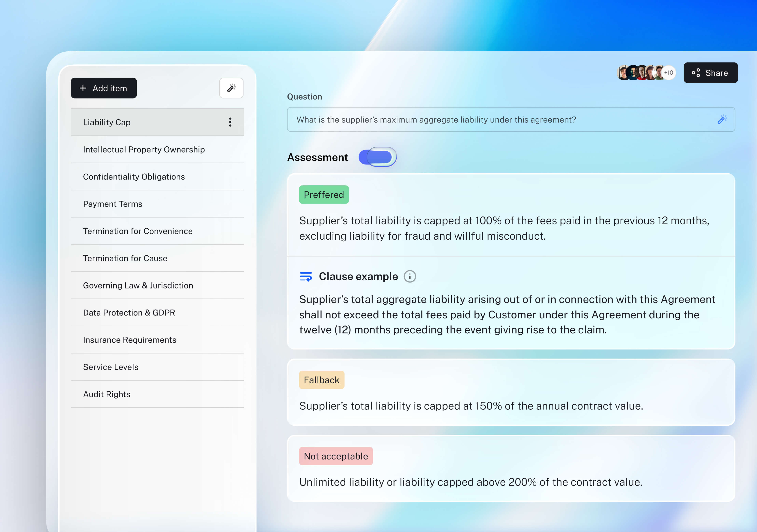Open Data Protection & GDPR item

pos(129,313)
